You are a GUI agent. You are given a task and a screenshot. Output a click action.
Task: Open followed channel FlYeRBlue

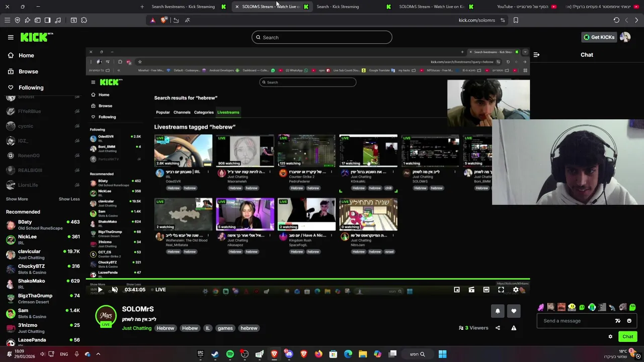click(x=43, y=111)
